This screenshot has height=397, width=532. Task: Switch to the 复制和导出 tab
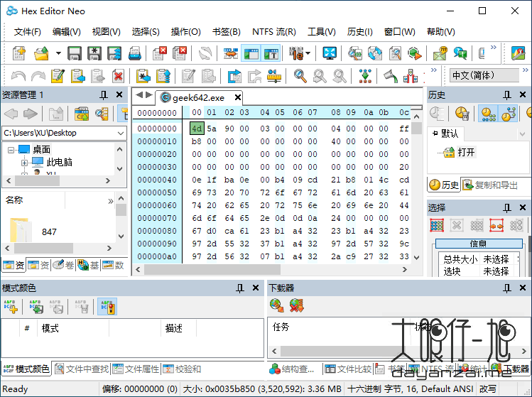click(490, 185)
